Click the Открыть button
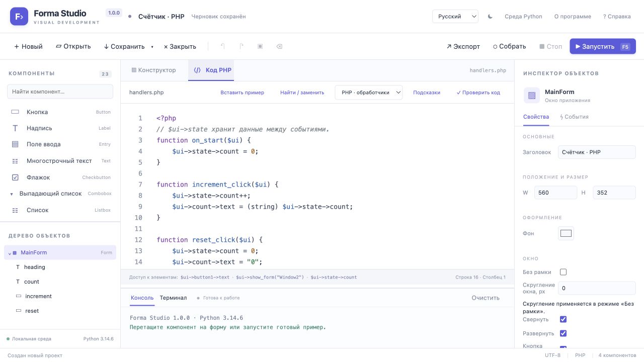 click(73, 46)
